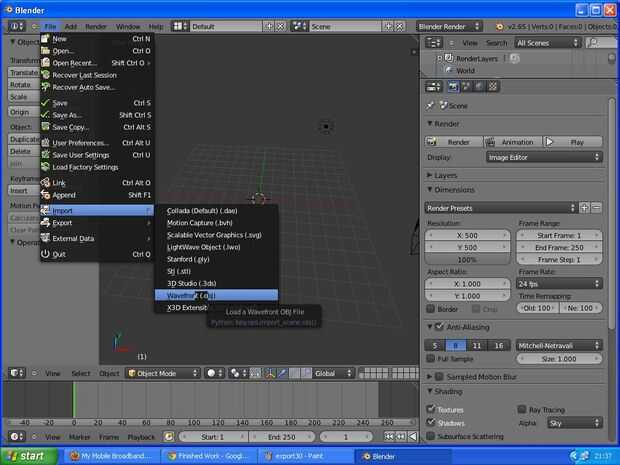Click the resolution percentage 100% slider
The height and width of the screenshot is (465, 620).
(467, 259)
